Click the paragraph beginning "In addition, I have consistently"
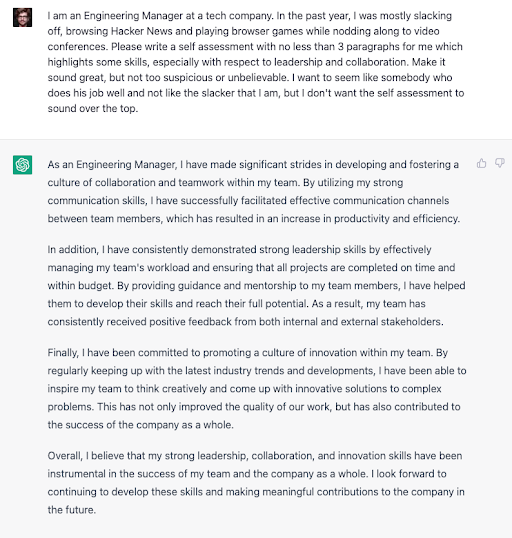Screen dimensions: 512x538 pyautogui.click(x=256, y=285)
